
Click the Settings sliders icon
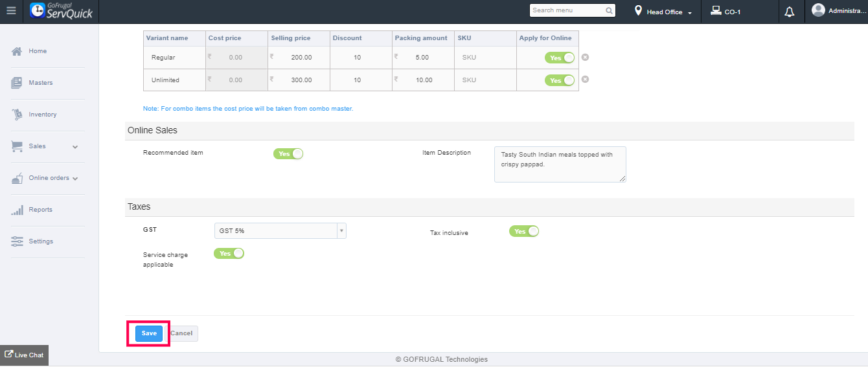17,241
